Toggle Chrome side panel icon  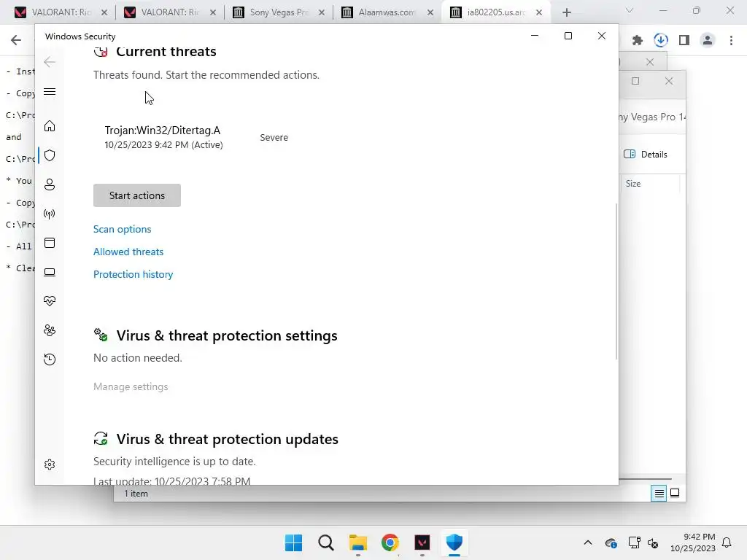[x=684, y=41]
